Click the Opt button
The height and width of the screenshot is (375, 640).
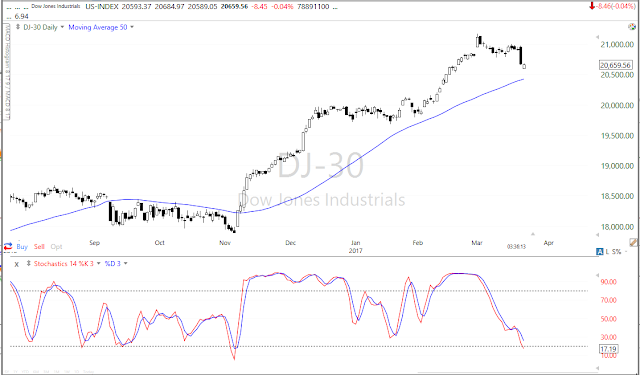click(56, 246)
